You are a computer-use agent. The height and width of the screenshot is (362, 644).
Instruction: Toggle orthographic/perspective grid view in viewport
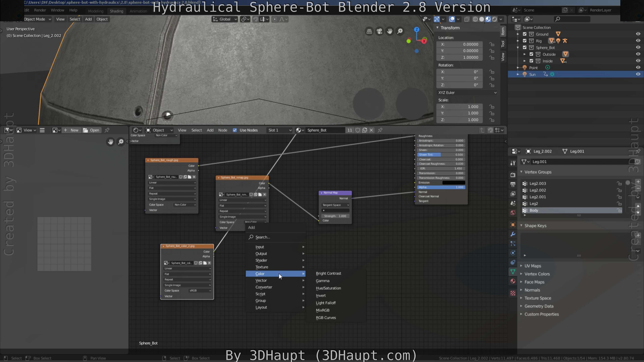point(369,31)
